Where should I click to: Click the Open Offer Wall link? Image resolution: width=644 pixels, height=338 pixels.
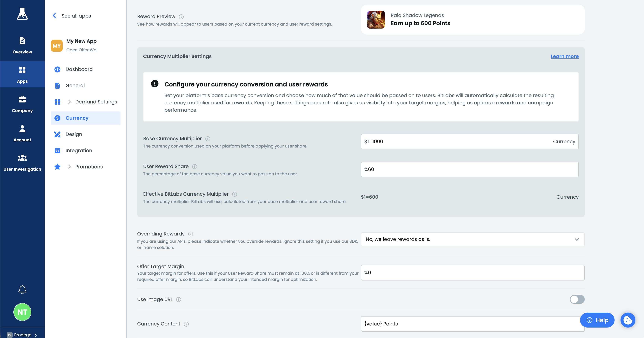[82, 50]
